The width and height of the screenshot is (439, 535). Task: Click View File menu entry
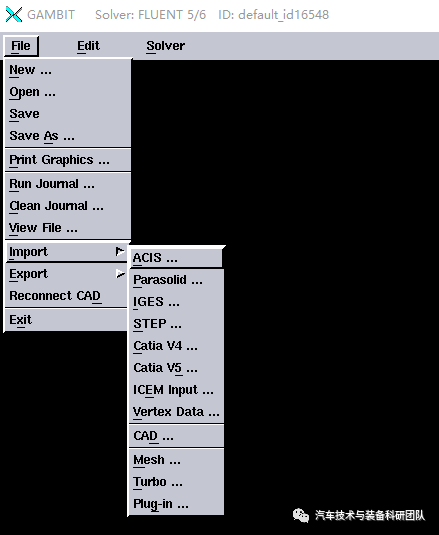pos(68,228)
